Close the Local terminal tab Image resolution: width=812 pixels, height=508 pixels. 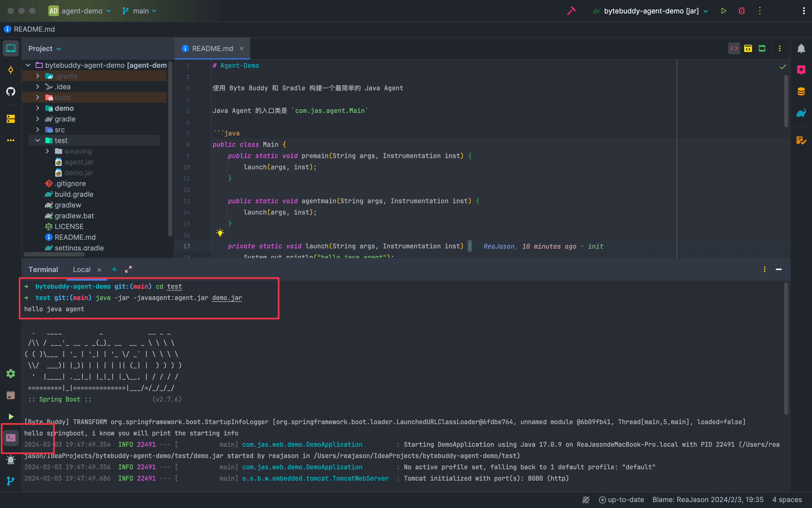pos(99,270)
